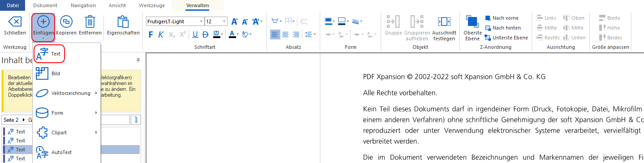Click the font color A swatch

coord(232,34)
